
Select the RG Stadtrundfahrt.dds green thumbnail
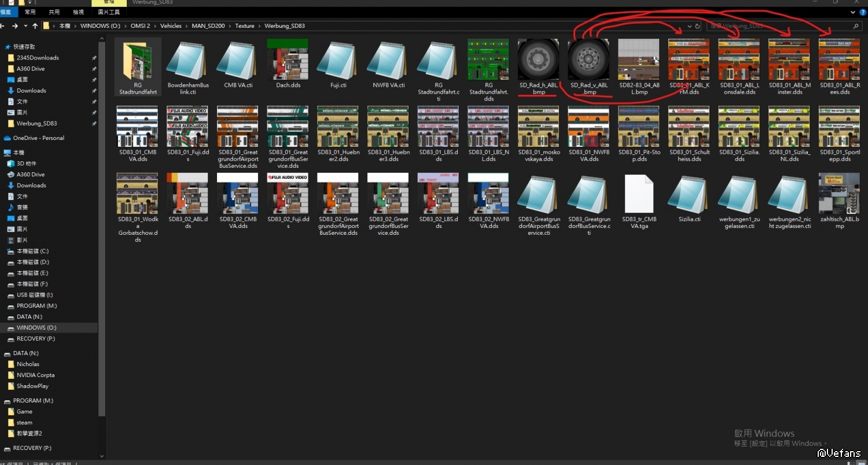click(488, 60)
